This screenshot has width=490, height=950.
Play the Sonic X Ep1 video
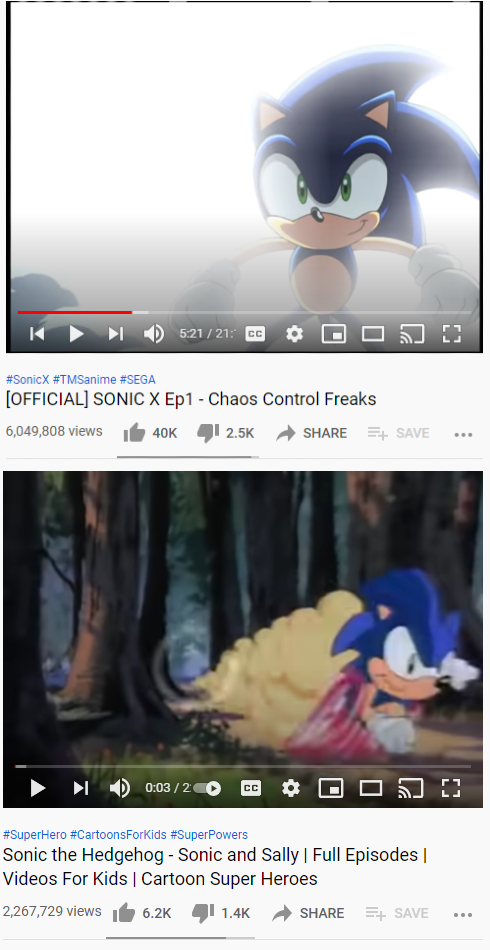point(76,334)
